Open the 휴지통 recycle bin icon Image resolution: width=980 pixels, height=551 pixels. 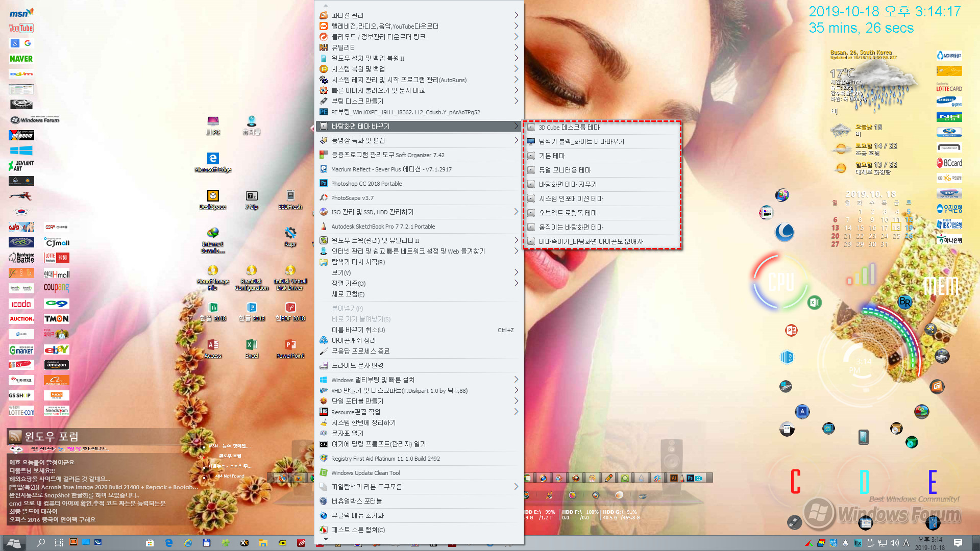coord(252,125)
